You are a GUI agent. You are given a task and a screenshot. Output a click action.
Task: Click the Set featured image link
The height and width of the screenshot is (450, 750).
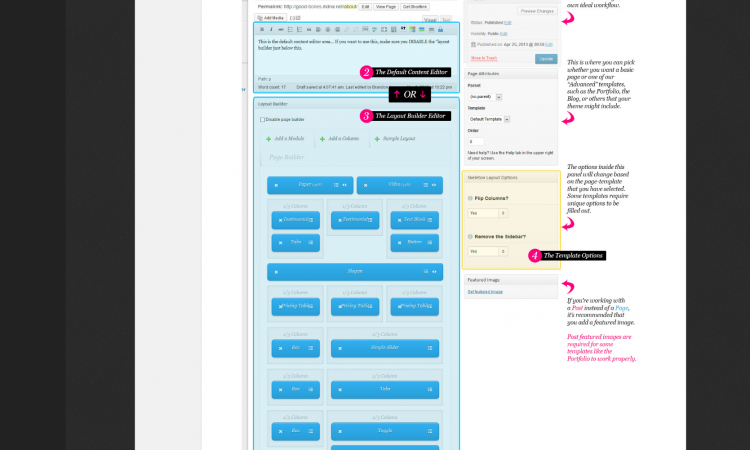click(484, 292)
